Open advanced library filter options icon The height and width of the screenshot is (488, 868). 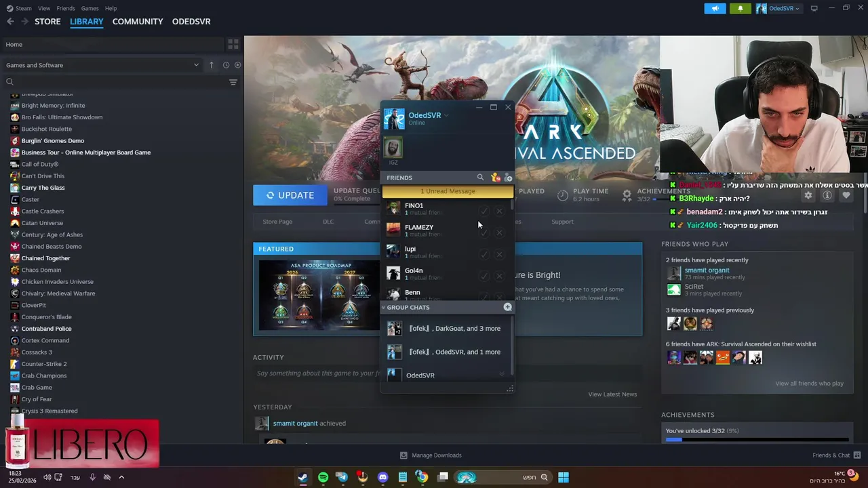pos(233,82)
